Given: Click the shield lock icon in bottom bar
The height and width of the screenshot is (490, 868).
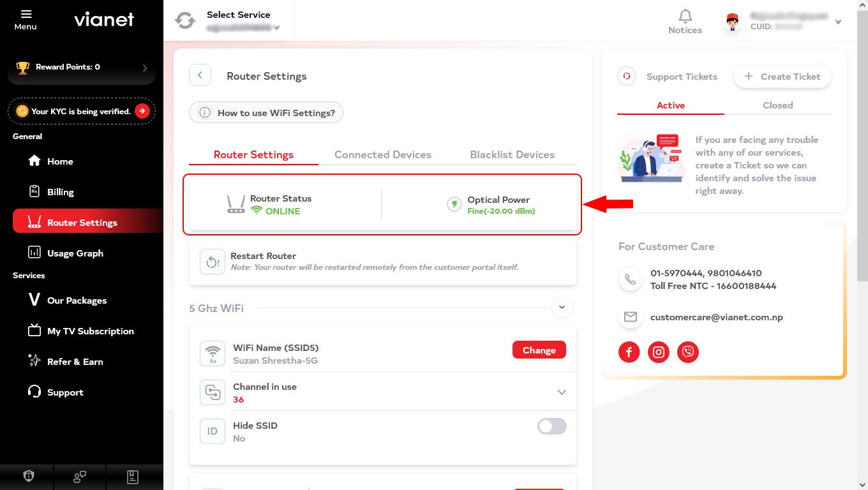Looking at the screenshot, I should point(27,476).
